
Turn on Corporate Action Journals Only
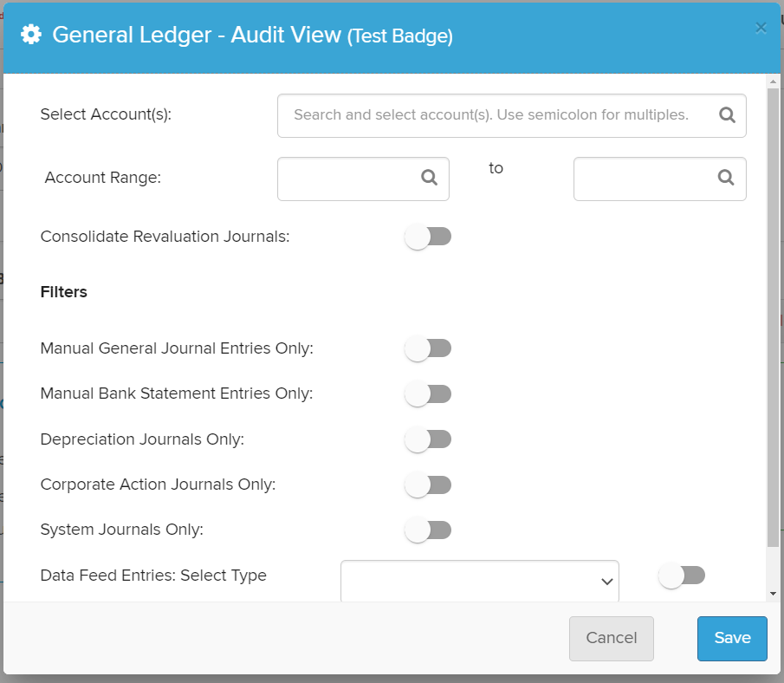428,485
